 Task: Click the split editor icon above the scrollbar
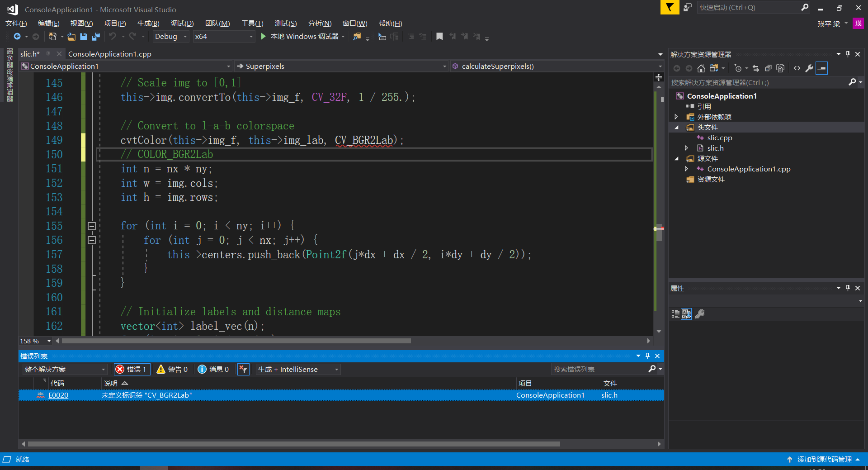659,78
